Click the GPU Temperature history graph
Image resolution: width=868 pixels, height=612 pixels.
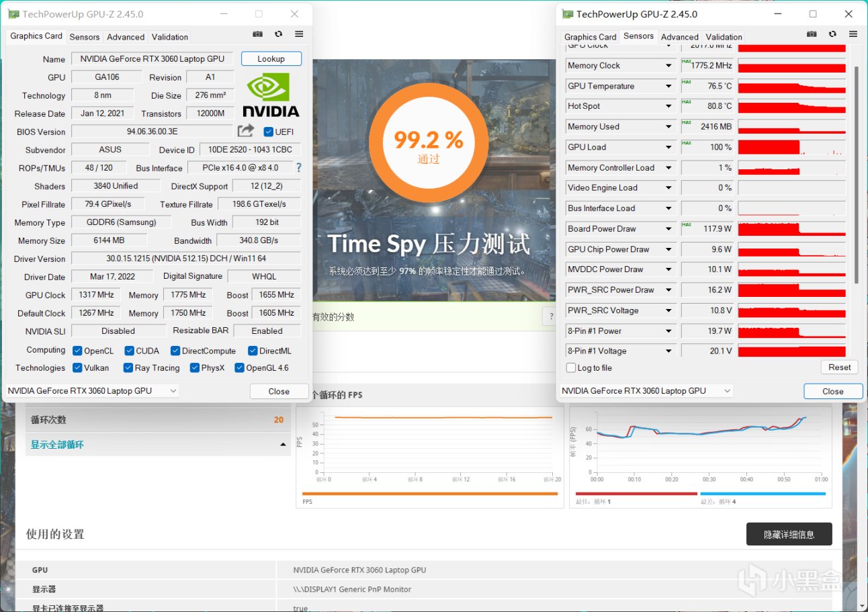(x=791, y=86)
